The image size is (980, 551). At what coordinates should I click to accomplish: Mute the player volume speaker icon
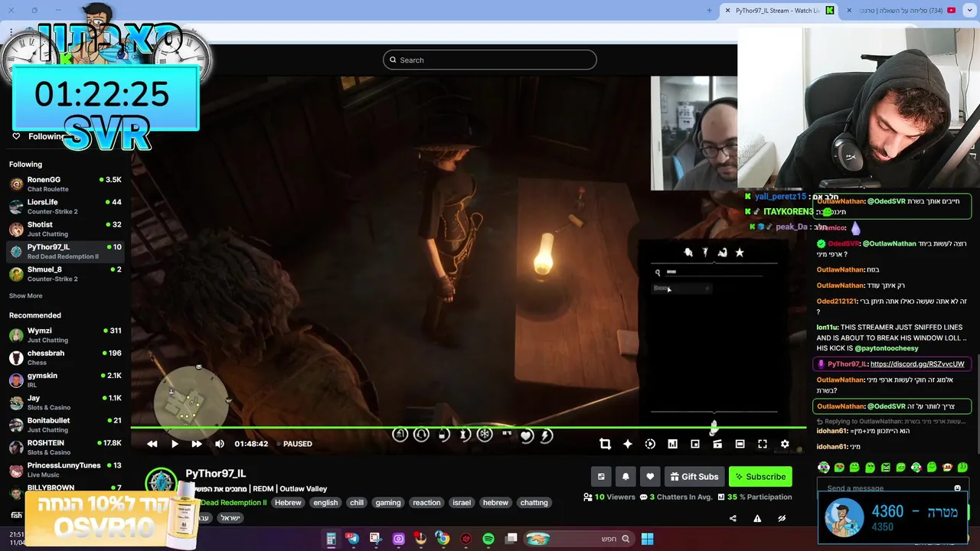click(x=220, y=444)
